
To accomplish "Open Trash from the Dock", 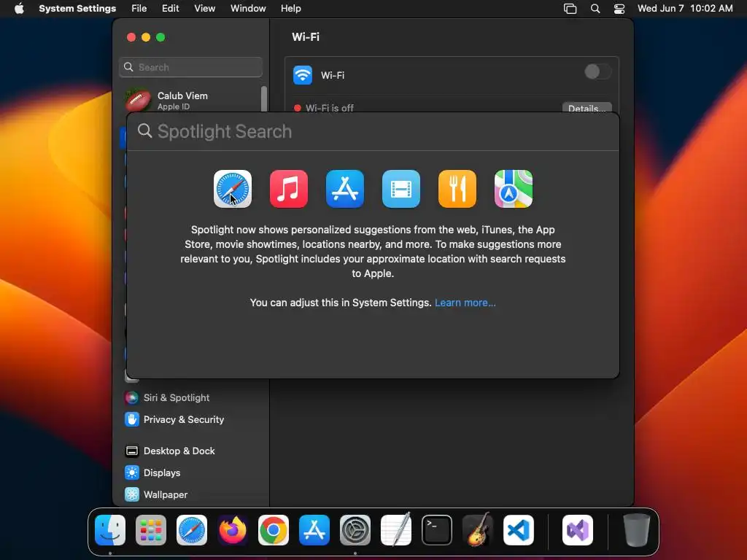I will click(x=636, y=530).
